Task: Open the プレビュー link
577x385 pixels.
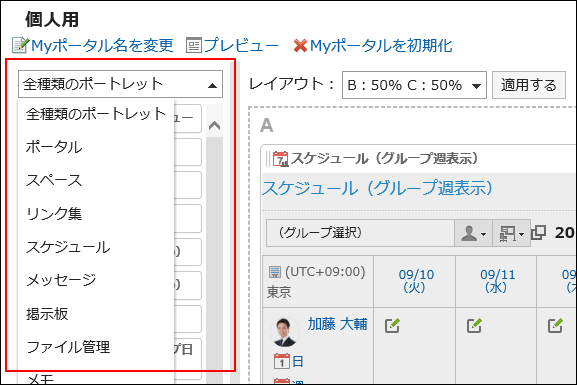Action: point(241,46)
